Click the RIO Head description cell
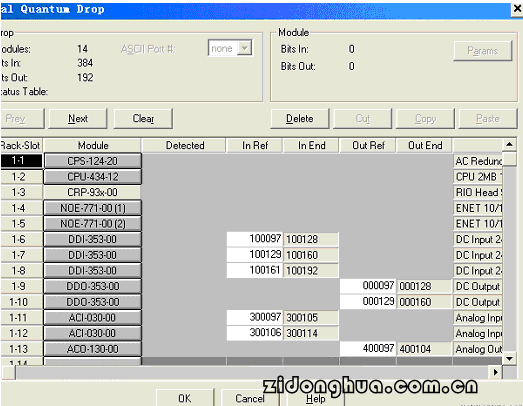Image resolution: width=523 pixels, height=406 pixels. (x=478, y=192)
